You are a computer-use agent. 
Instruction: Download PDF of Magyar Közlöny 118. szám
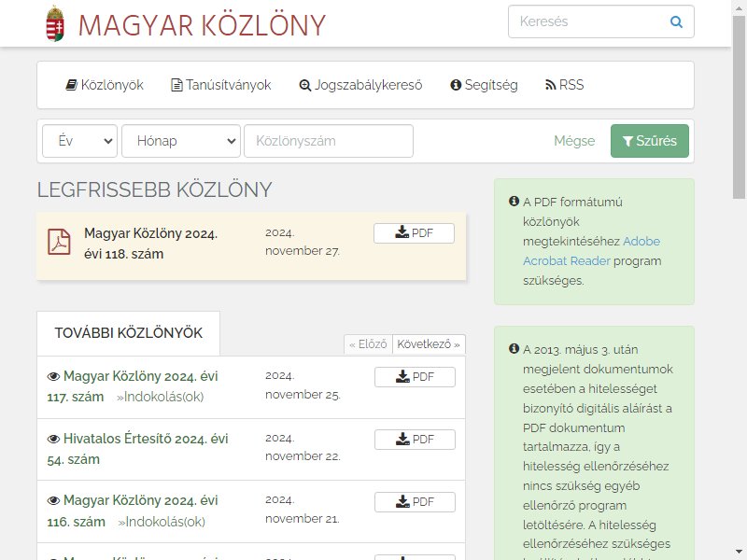pos(414,233)
